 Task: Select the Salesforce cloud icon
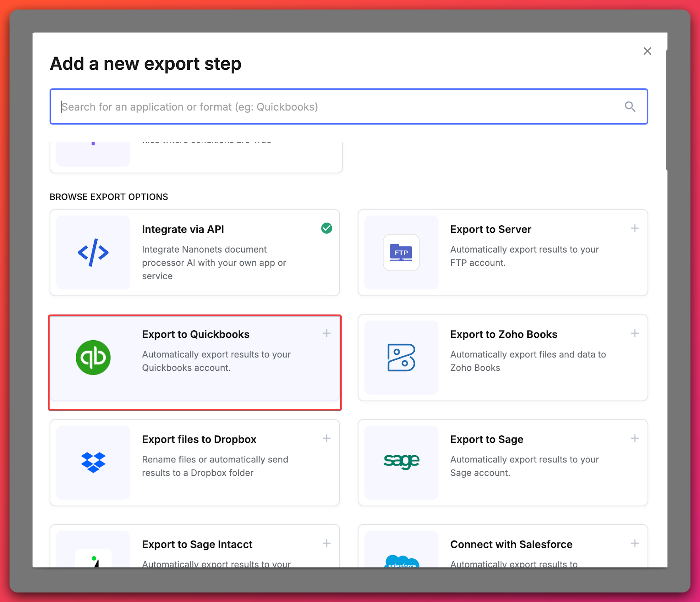pyautogui.click(x=401, y=563)
